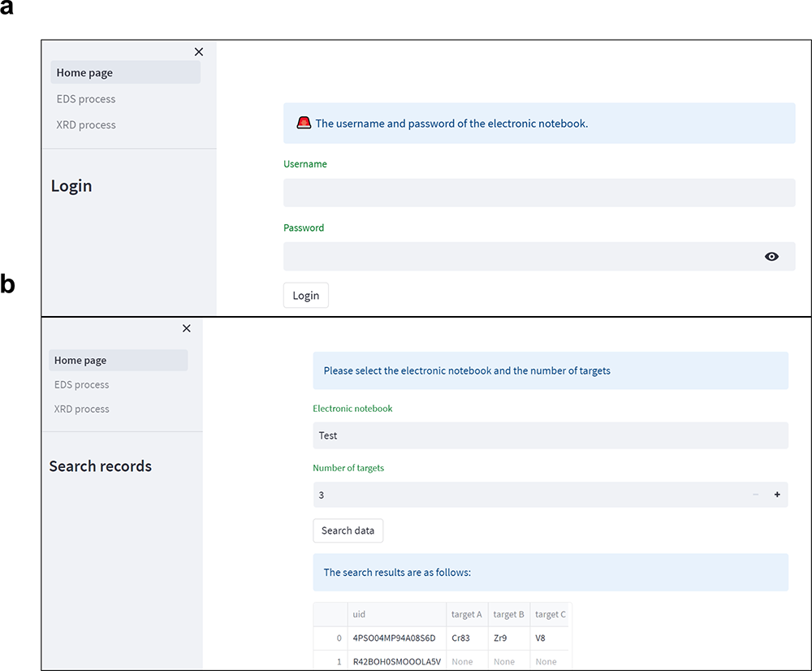Viewport: 812px width, 671px height.
Task: Click the target A column header
Action: tap(466, 615)
